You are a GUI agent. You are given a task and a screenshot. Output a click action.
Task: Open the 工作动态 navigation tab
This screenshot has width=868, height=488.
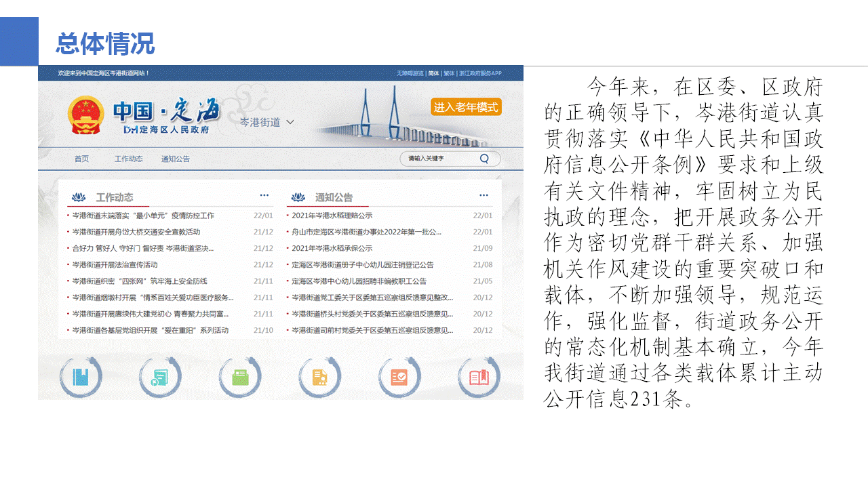pos(128,159)
